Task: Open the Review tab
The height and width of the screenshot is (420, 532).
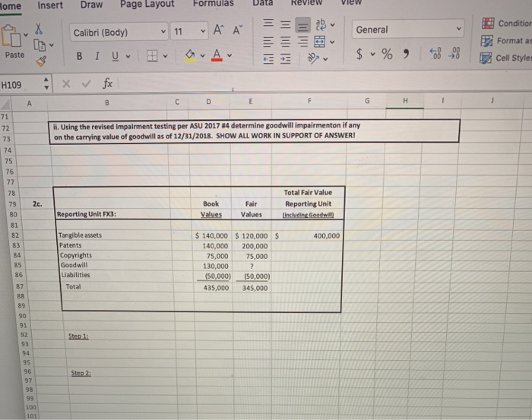Action: [307, 3]
